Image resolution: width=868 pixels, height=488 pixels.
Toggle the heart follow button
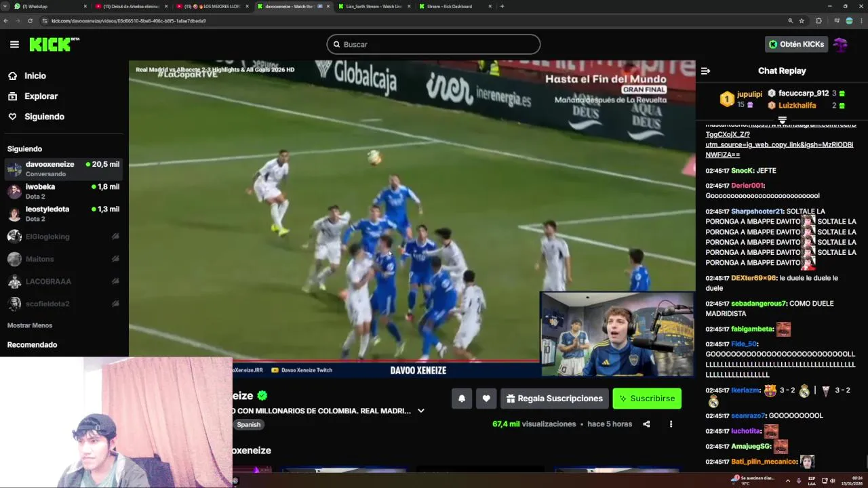point(486,399)
